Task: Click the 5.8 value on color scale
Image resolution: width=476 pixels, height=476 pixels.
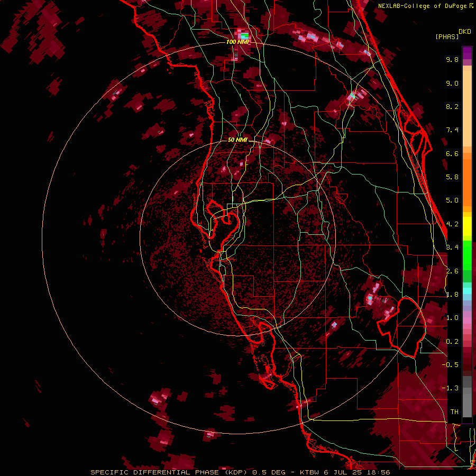Action: click(452, 177)
